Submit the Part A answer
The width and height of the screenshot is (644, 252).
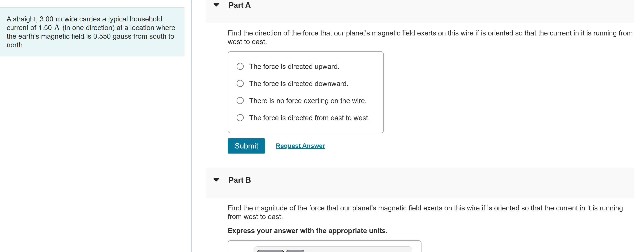pyautogui.click(x=246, y=146)
